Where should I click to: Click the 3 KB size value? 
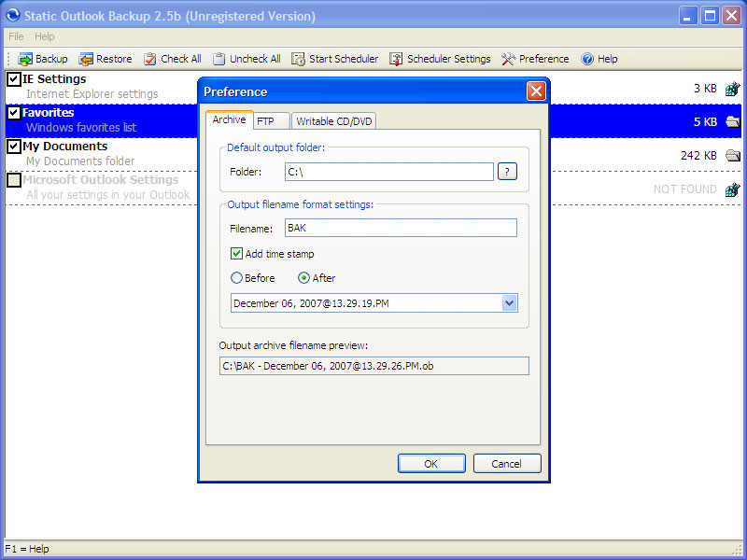tap(705, 89)
